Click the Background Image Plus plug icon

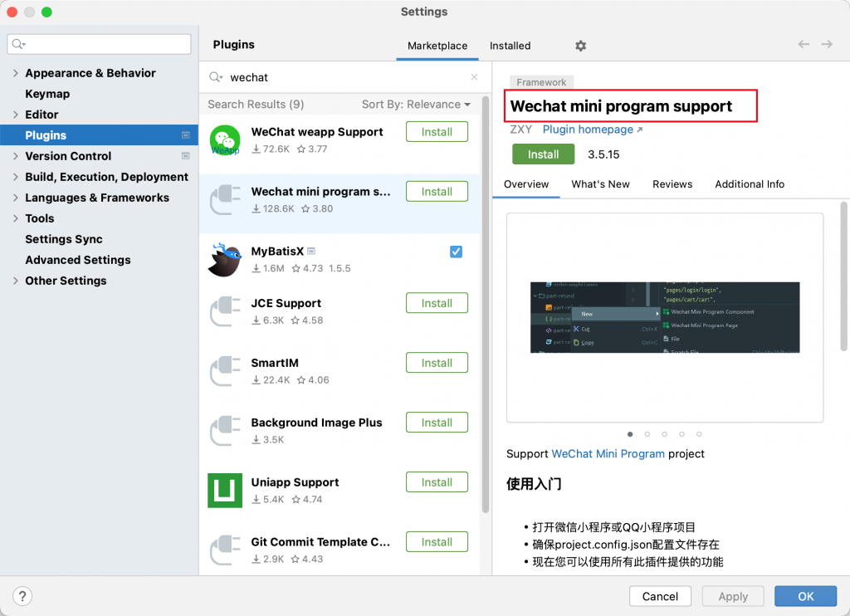[x=225, y=431]
